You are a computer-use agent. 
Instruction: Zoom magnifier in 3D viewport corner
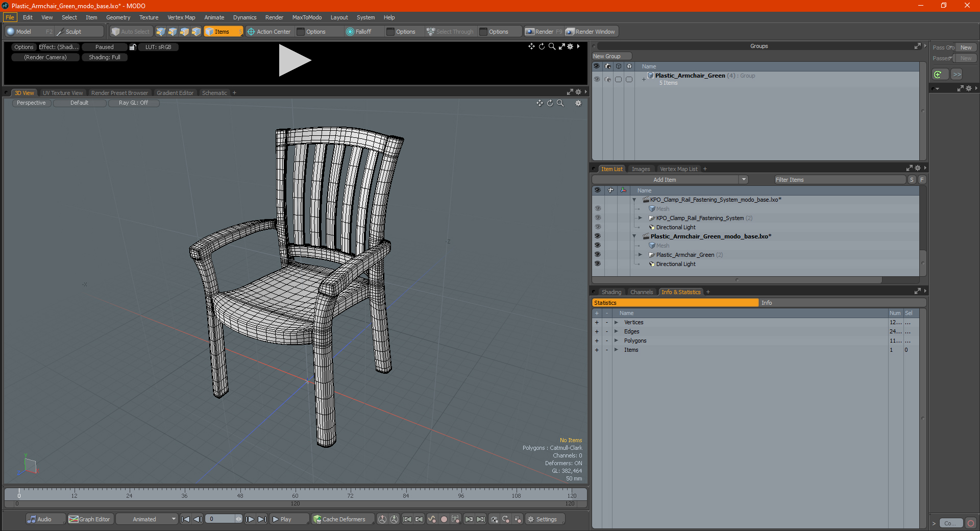pyautogui.click(x=560, y=103)
